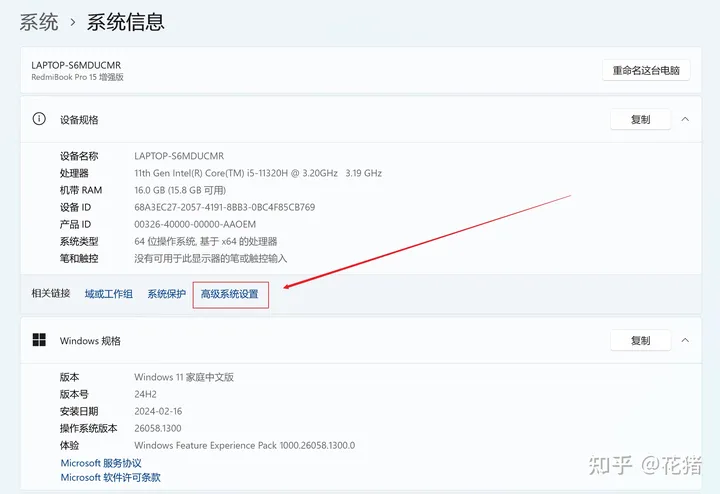Click the 系统信息 breadcrumb title

tap(125, 22)
